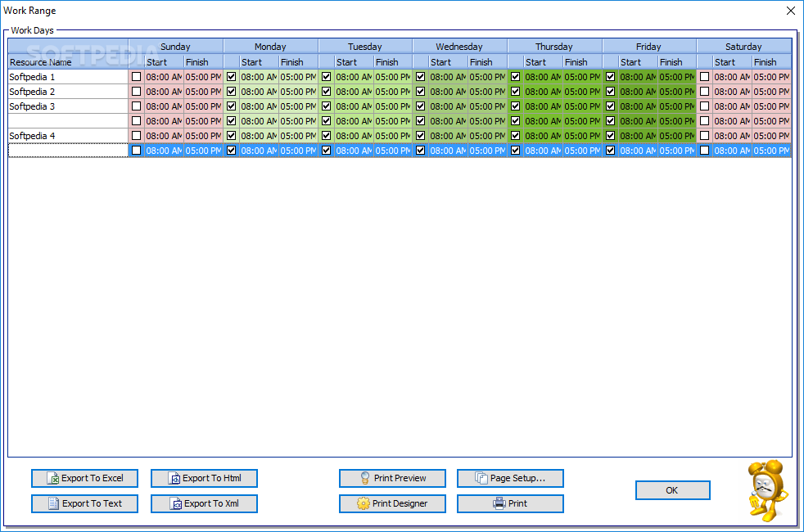This screenshot has height=532, width=804.
Task: Uncheck Thursday for Softpedia 4
Action: (515, 135)
